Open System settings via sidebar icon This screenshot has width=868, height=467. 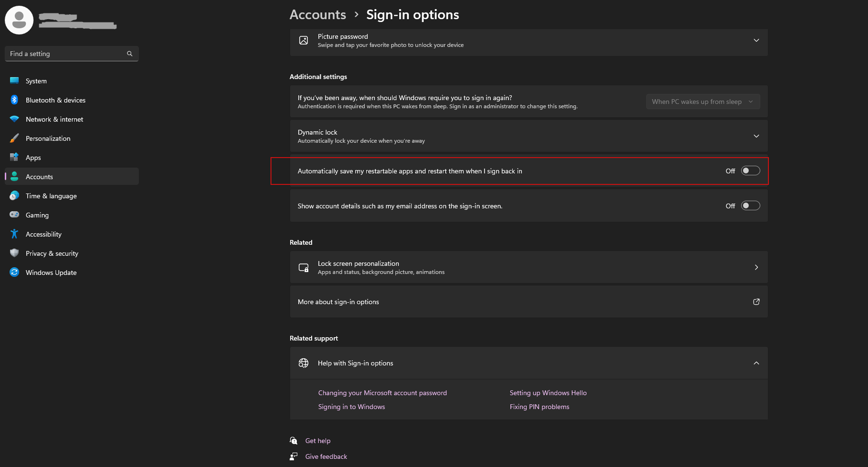[14, 80]
